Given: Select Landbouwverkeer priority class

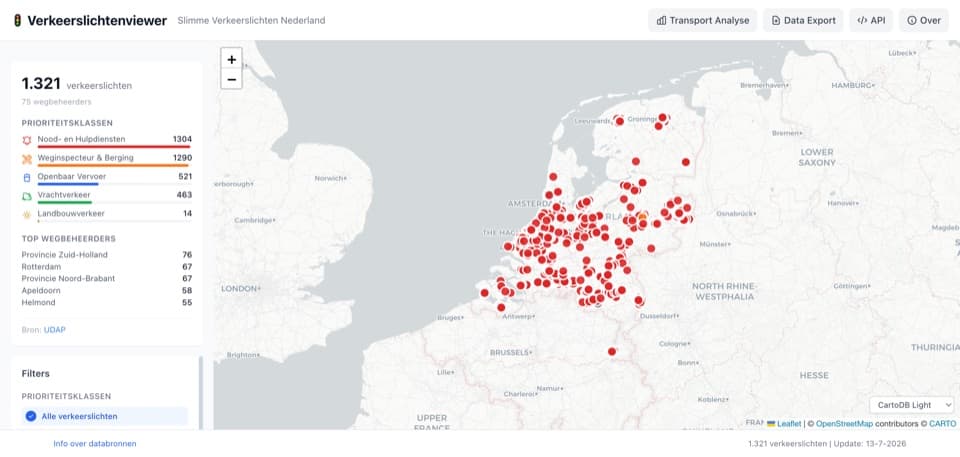Looking at the screenshot, I should pyautogui.click(x=107, y=214).
